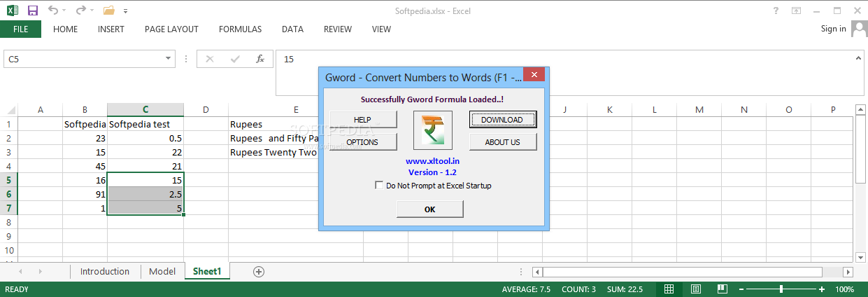
Task: Switch to Page Break Preview
Action: 723,289
